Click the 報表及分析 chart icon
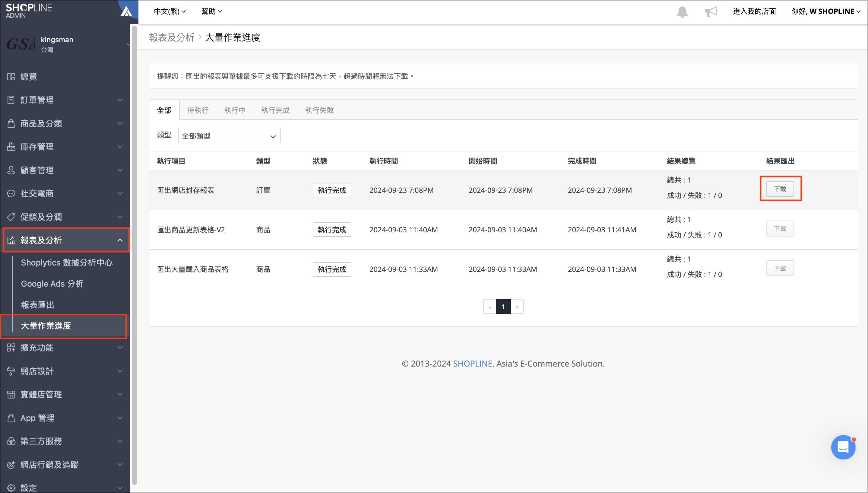 (11, 240)
